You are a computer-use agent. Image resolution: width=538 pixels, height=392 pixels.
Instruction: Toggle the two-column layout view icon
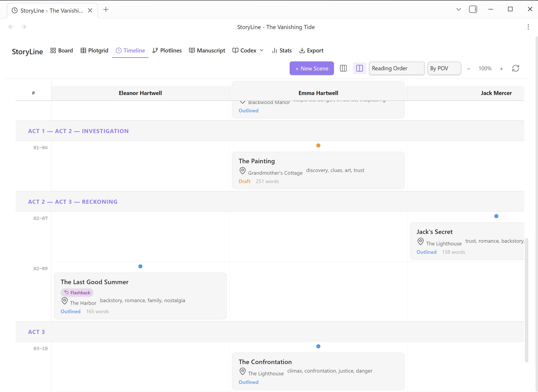click(359, 68)
